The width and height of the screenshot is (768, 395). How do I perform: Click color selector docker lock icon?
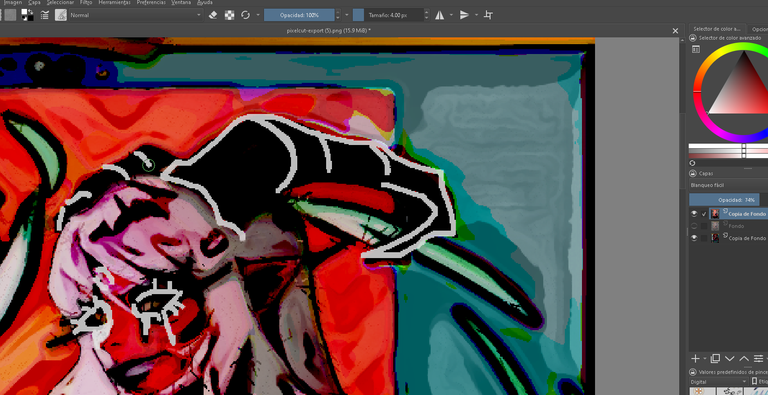coord(693,38)
